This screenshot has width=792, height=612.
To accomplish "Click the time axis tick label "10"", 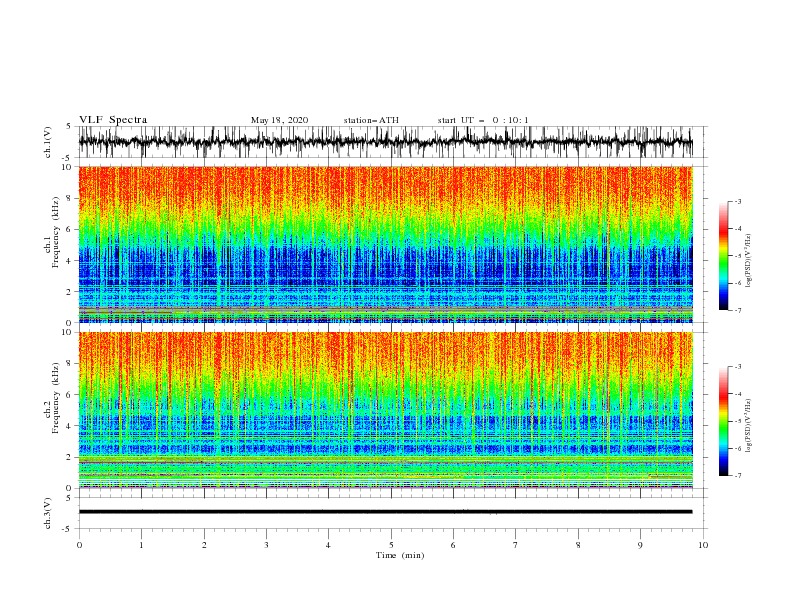I will 703,545.
